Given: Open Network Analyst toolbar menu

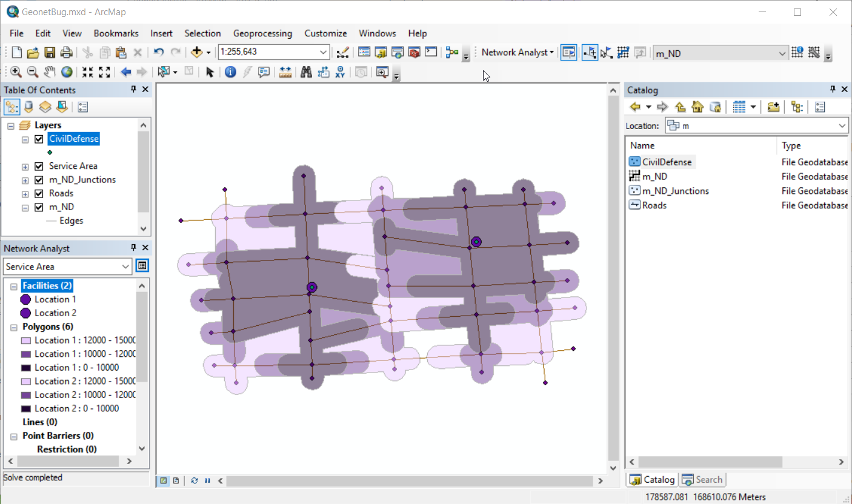Looking at the screenshot, I should click(518, 52).
